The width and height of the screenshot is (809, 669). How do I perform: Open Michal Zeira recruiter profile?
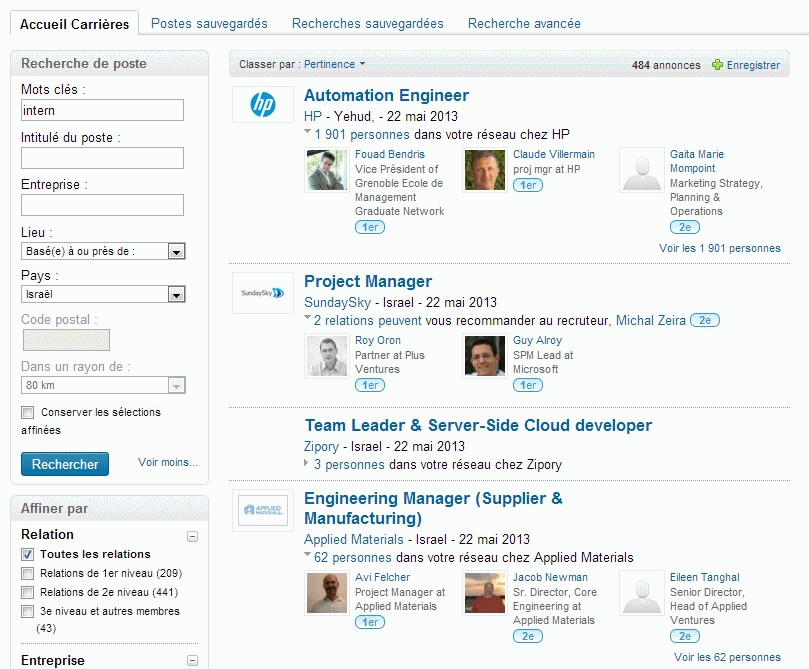click(651, 320)
